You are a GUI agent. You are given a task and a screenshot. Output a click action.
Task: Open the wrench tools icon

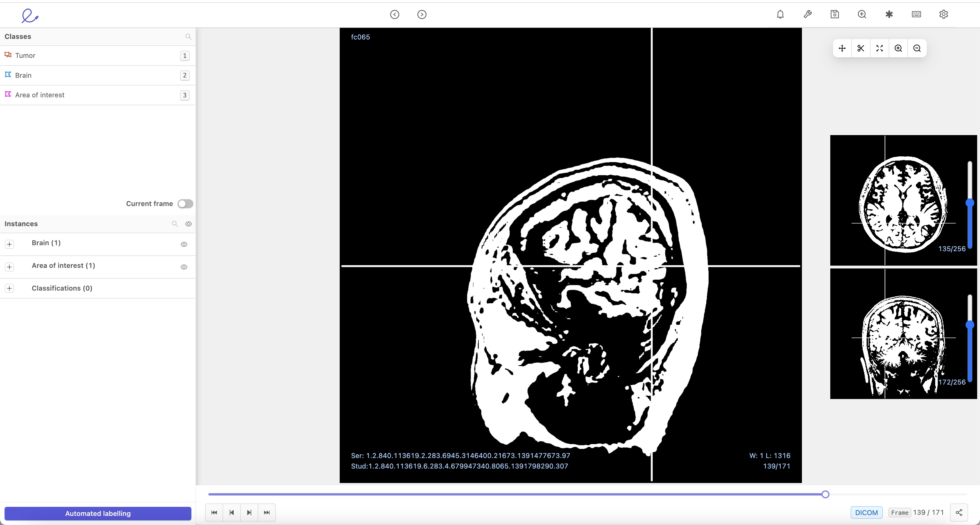(x=807, y=14)
